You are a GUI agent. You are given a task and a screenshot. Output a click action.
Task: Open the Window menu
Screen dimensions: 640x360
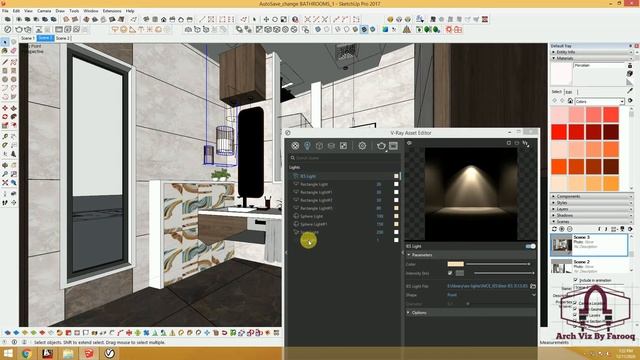(x=91, y=11)
